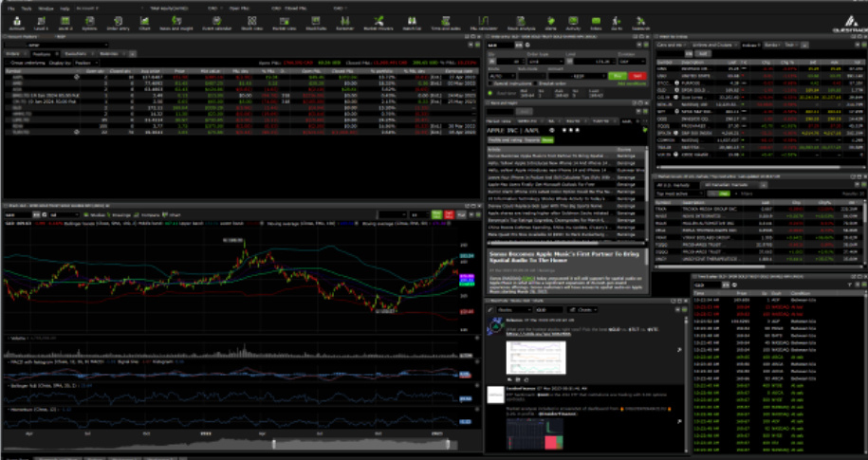The image size is (868, 460).
Task: Select the Banks watchlist tab
Action: click(771, 45)
